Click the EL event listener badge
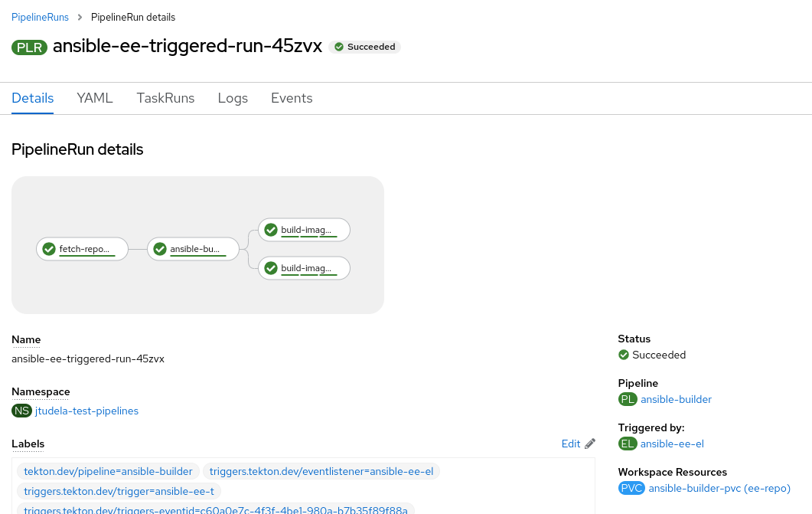Image resolution: width=812 pixels, height=514 pixels. (628, 444)
